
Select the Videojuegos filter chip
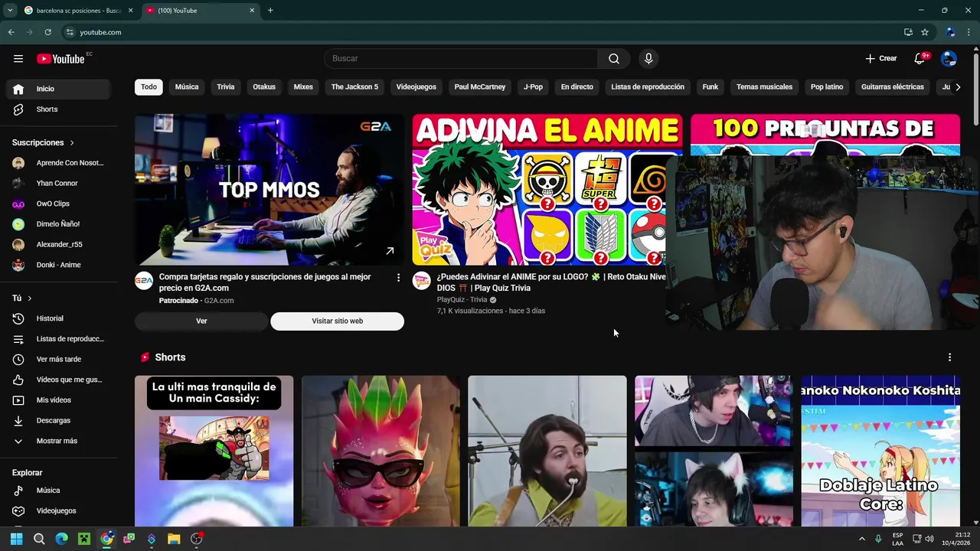[x=416, y=87]
